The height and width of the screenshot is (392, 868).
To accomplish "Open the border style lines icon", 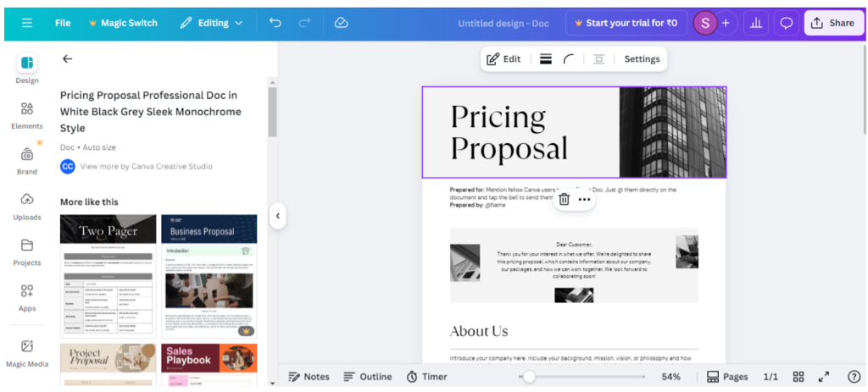I will point(546,59).
